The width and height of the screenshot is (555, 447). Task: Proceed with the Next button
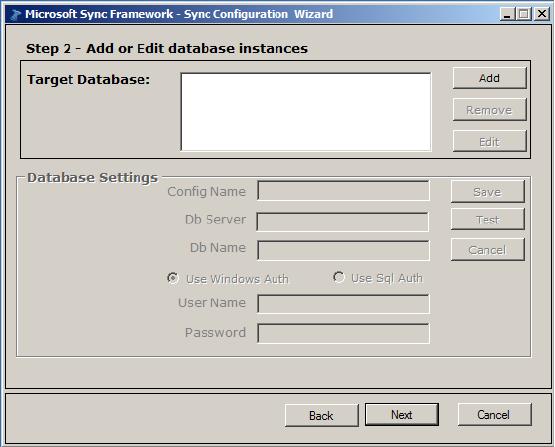(x=402, y=414)
